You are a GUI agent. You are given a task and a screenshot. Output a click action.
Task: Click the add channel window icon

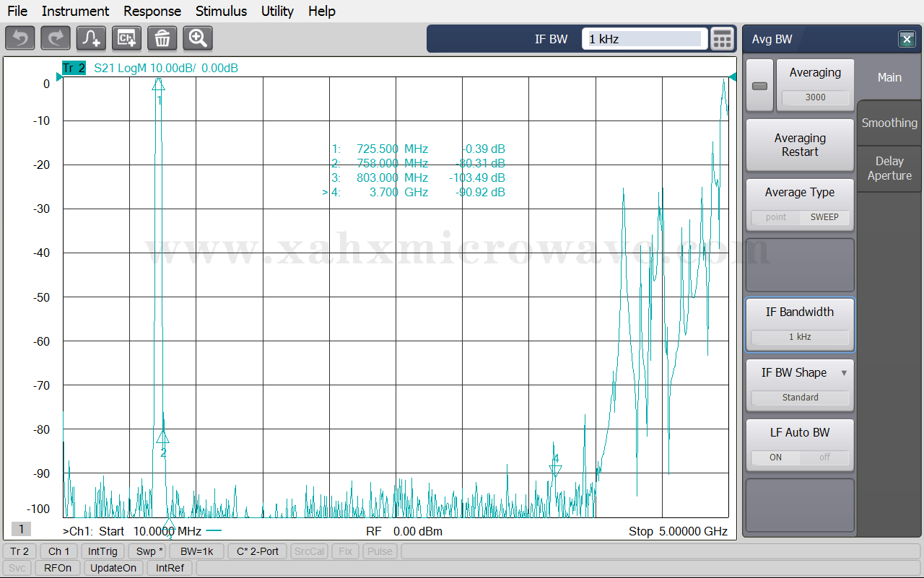click(126, 38)
